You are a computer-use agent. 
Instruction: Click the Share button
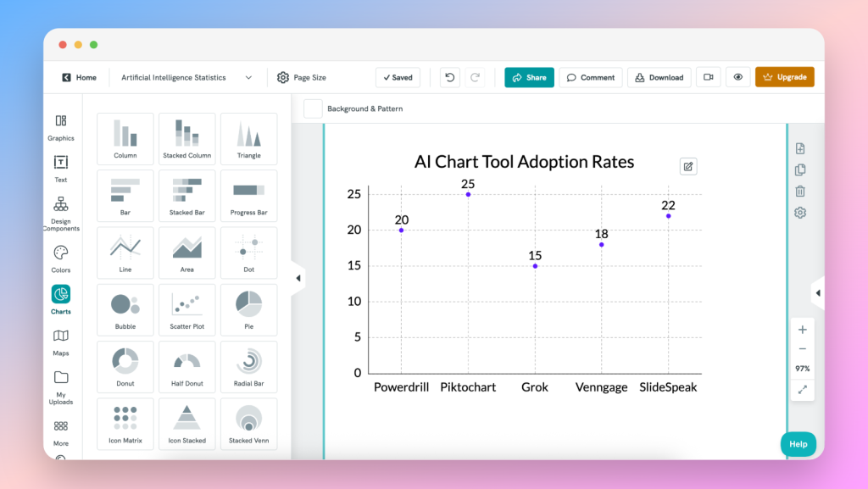(529, 77)
